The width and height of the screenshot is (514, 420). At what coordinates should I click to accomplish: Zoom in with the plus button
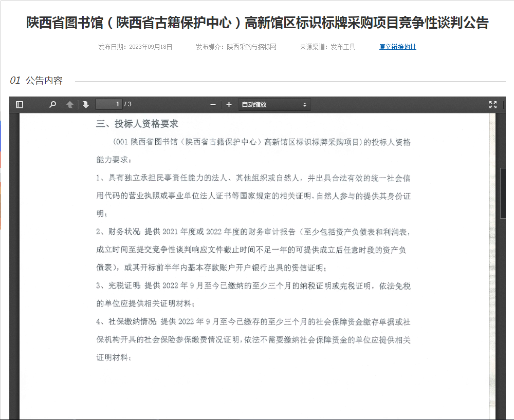[x=229, y=105]
